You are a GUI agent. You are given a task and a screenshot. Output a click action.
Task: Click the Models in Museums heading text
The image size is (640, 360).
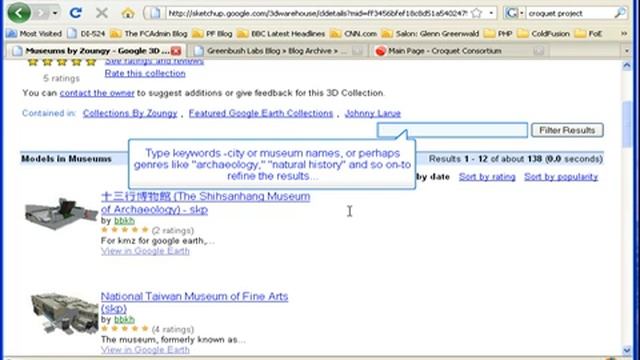pyautogui.click(x=66, y=159)
